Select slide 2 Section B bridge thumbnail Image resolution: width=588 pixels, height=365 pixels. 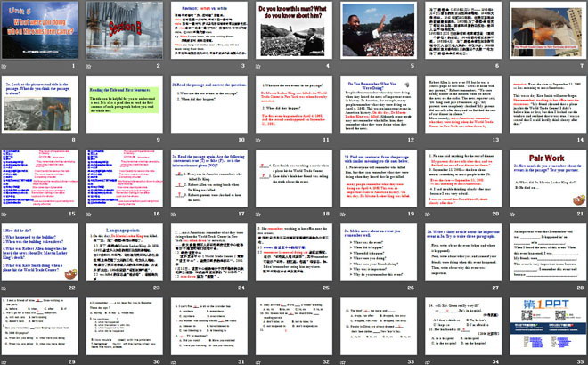click(x=125, y=30)
